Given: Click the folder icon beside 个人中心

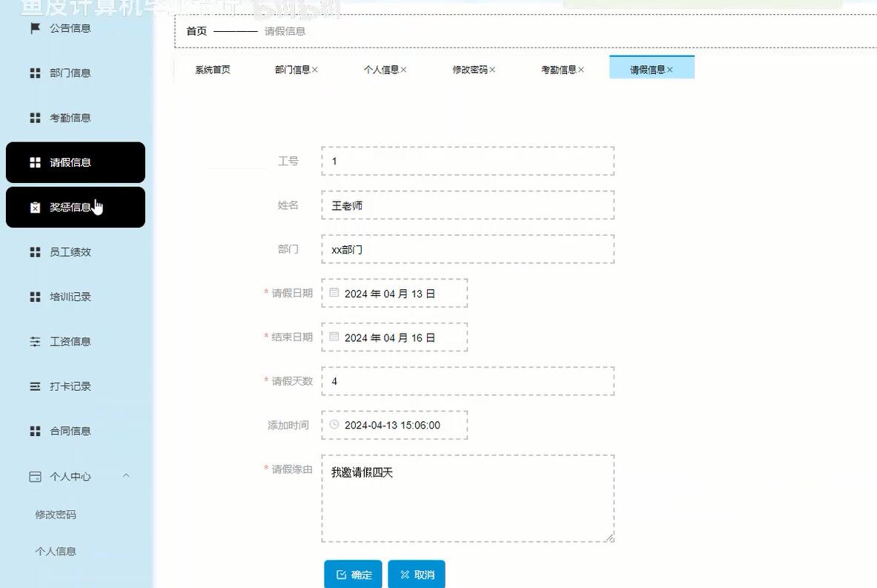Looking at the screenshot, I should 33,476.
